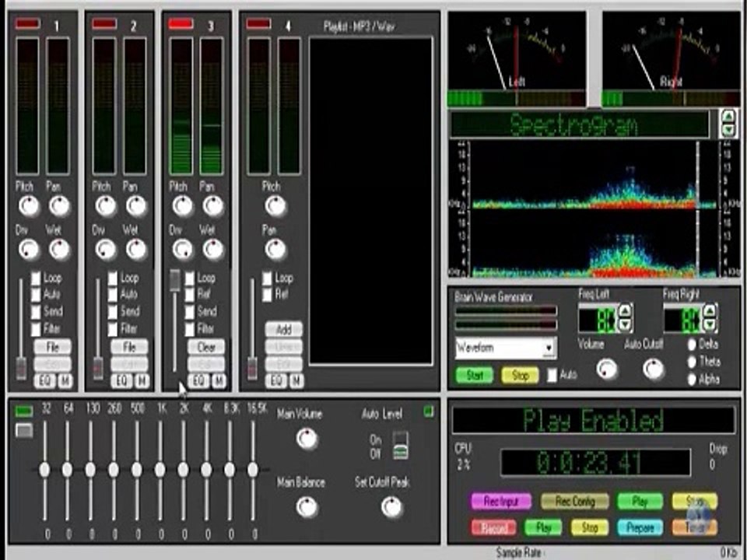Screen dimensions: 747x560
Task: Click the Rec Input button
Action: click(501, 501)
